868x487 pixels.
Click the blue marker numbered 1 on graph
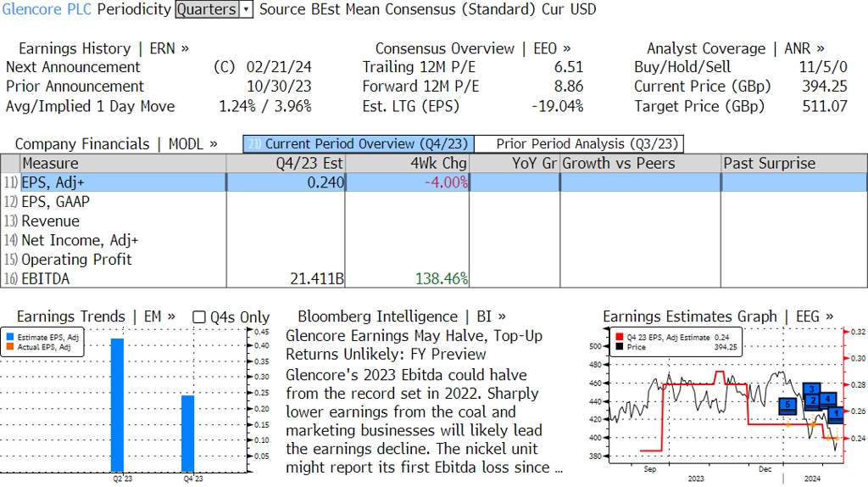(837, 414)
